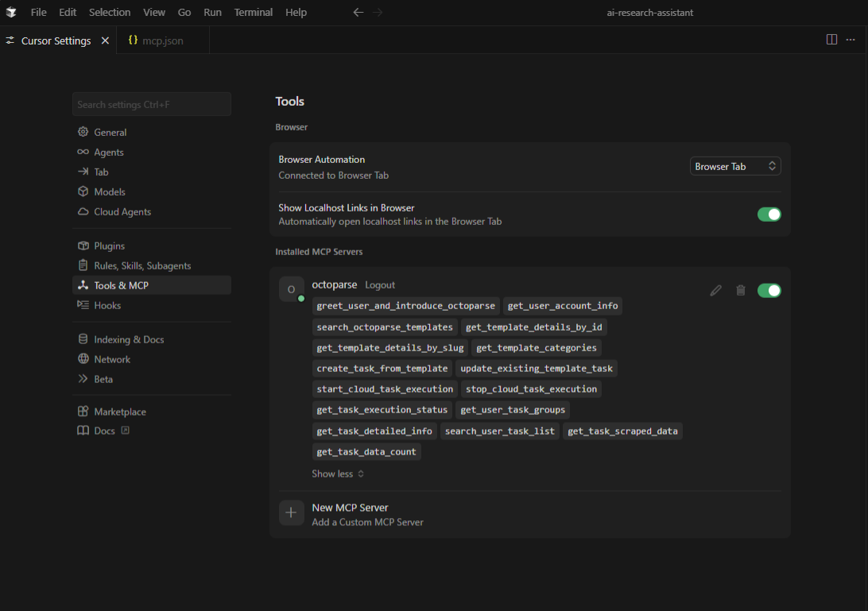Collapse the octoparse tool list via Show less
Image resolution: width=868 pixels, height=611 pixels.
[x=337, y=474]
